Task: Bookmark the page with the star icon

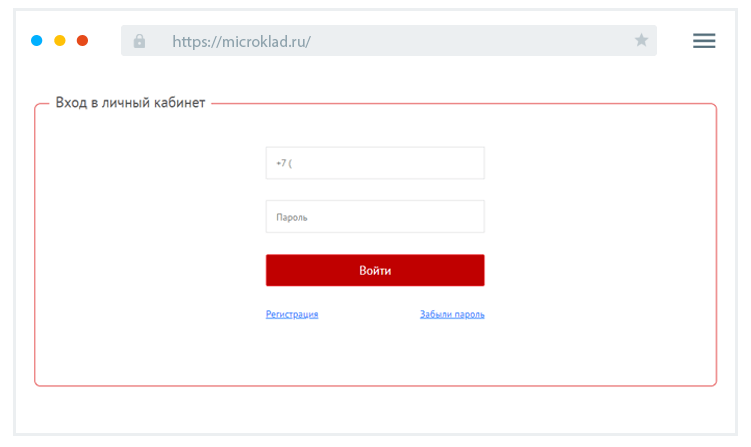Action: click(641, 41)
